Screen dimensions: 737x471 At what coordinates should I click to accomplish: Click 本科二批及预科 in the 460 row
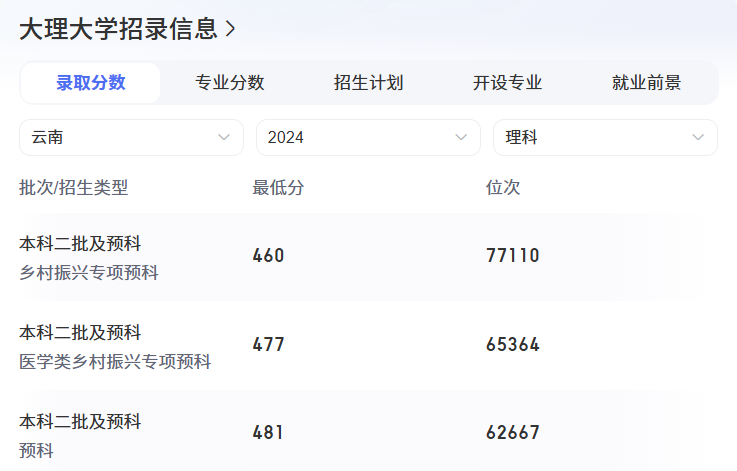[80, 243]
